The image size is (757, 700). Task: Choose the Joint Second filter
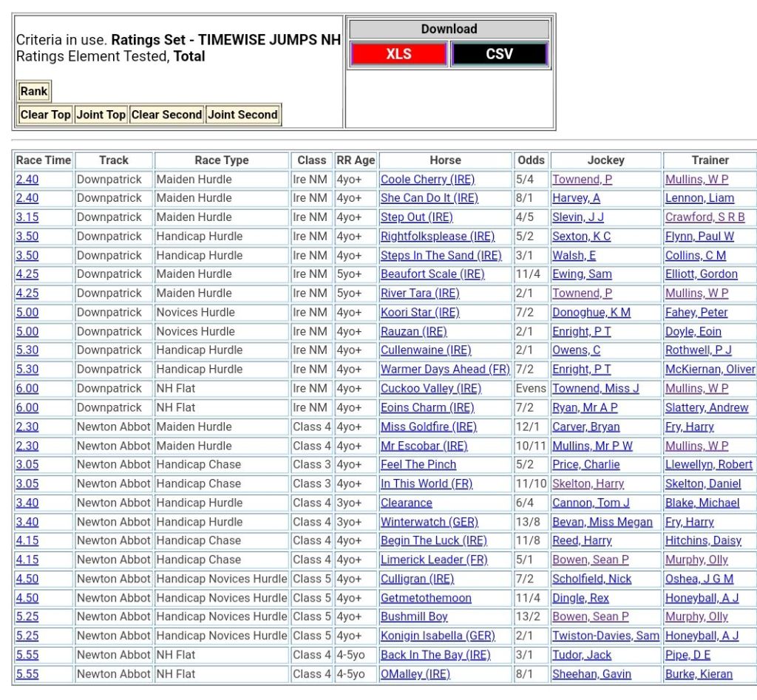coord(242,115)
